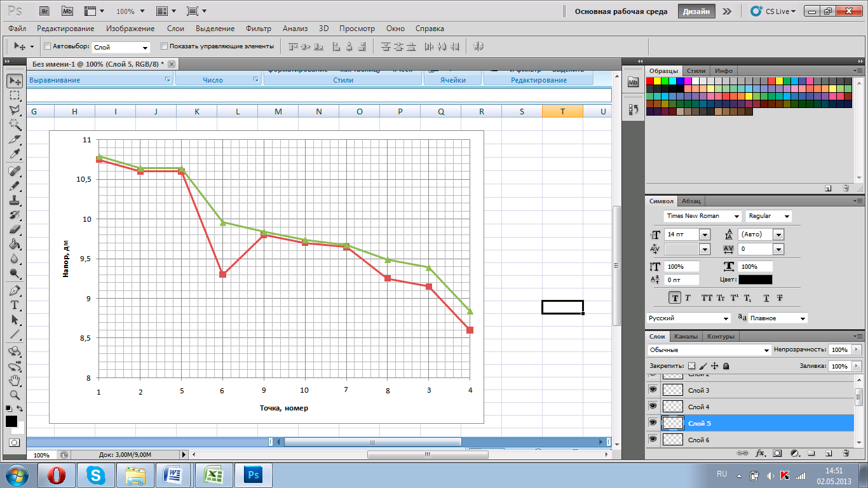Hide layer Слой 5
This screenshot has width=868, height=488.
click(653, 423)
